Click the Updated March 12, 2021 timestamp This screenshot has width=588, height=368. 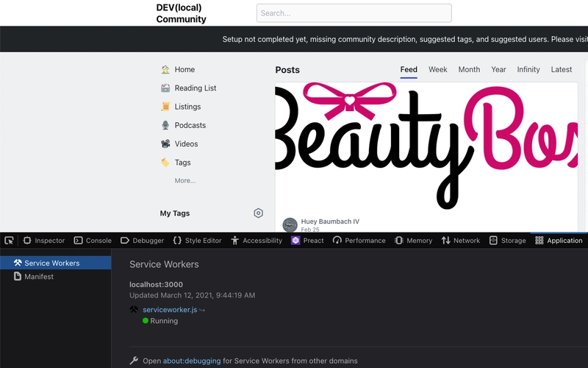pos(193,296)
